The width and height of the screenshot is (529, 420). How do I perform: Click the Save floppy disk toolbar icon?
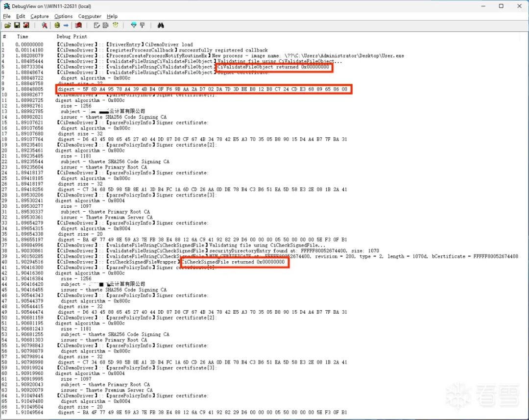pyautogui.click(x=17, y=25)
